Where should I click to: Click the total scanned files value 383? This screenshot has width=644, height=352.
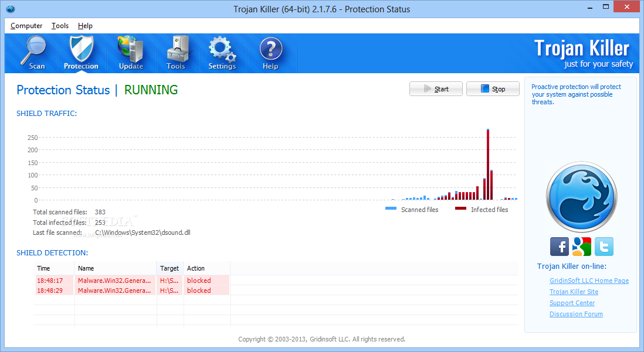click(100, 212)
